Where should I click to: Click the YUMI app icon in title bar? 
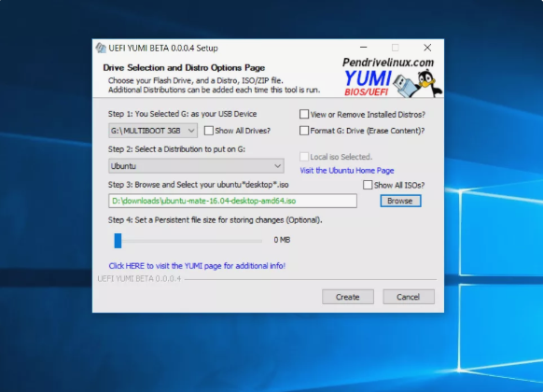point(101,48)
